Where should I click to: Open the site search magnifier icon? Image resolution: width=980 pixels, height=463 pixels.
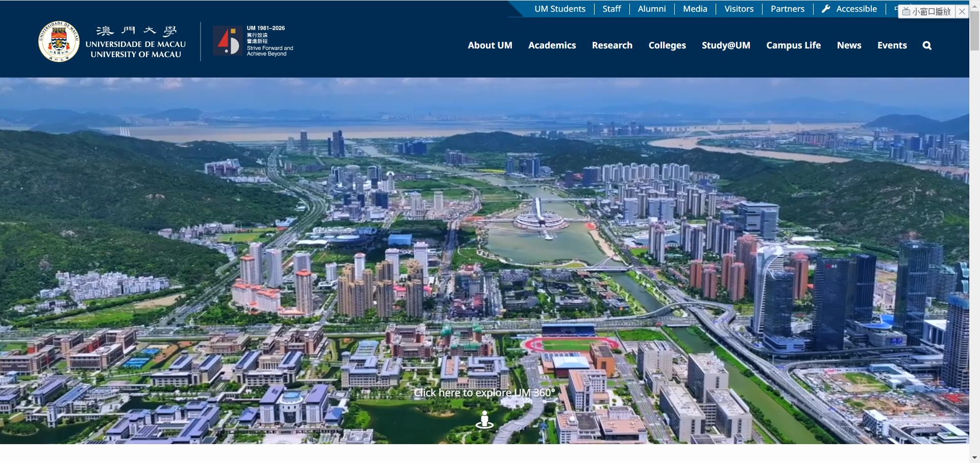(926, 45)
